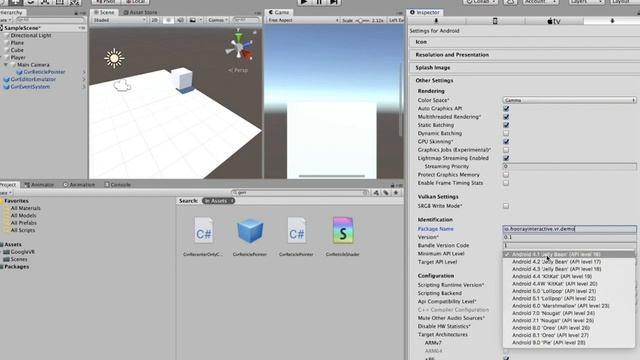Open the Gizmos dropdown in Scene view
Image resolution: width=640 pixels, height=360 pixels.
coord(217,20)
